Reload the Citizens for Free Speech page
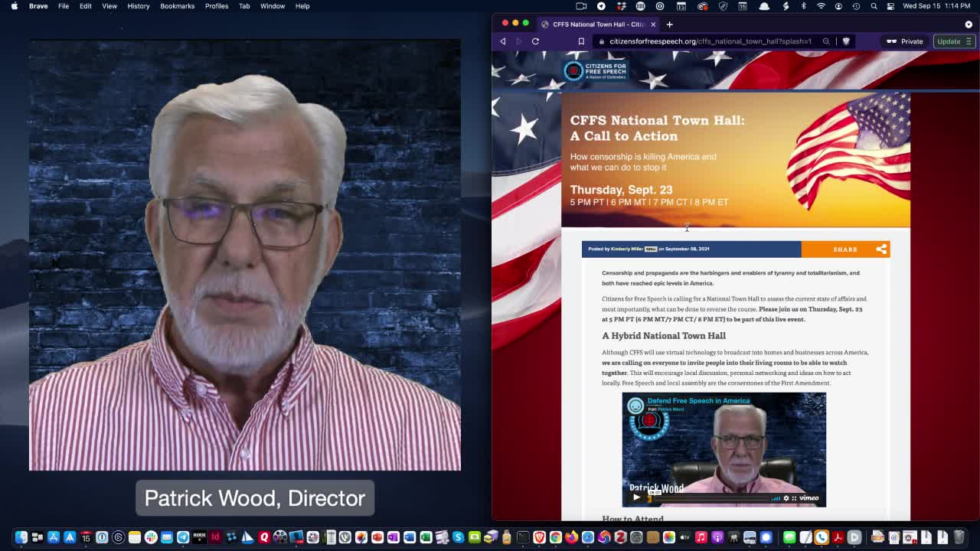The height and width of the screenshot is (551, 980). click(535, 41)
